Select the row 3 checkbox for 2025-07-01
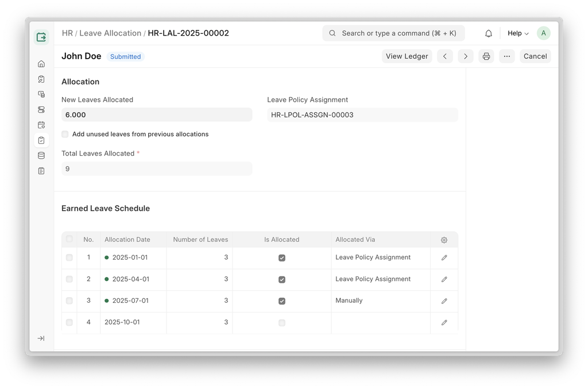 [x=69, y=301]
